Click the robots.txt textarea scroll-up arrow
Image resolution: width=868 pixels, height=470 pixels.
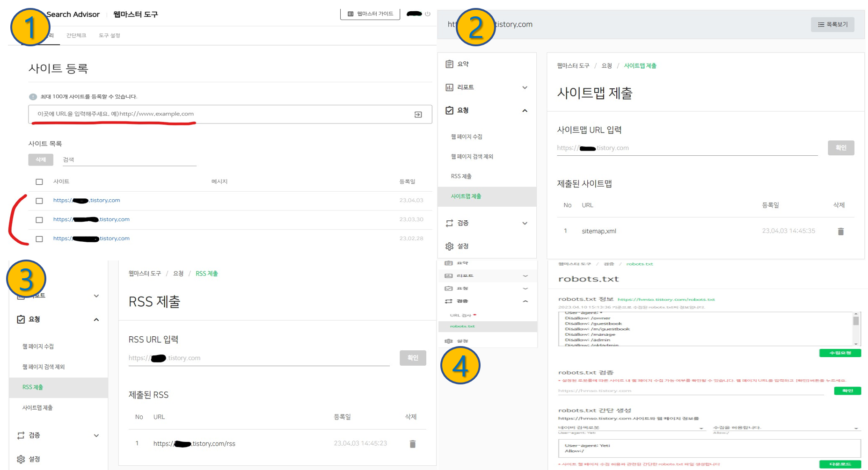pos(856,314)
